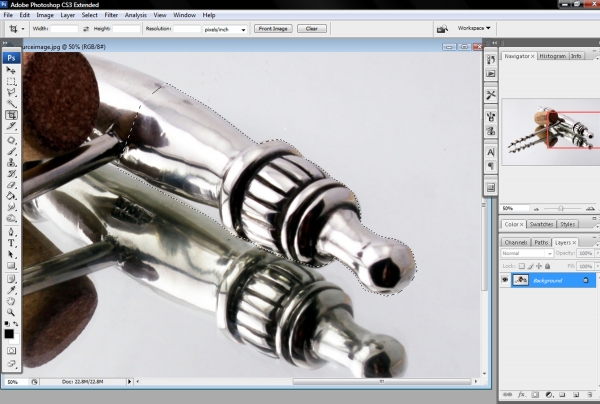Swap the width and height values
Screen dimensions: 600x404
[86, 29]
